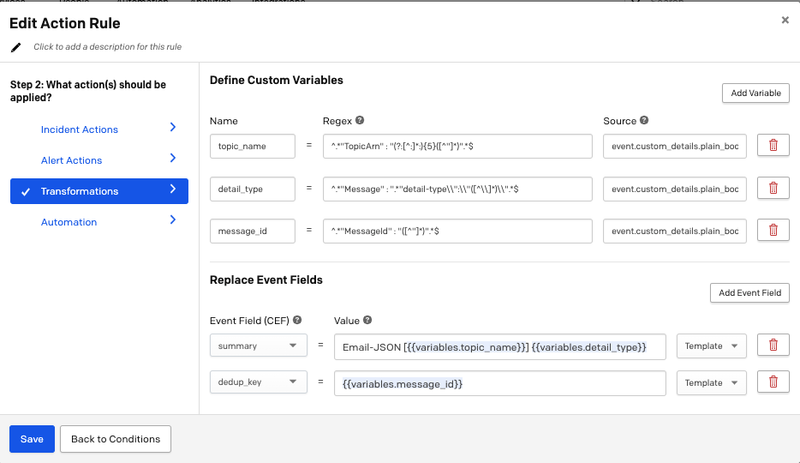This screenshot has height=463, width=800.
Task: Click the topic_name variable name field
Action: point(253,147)
